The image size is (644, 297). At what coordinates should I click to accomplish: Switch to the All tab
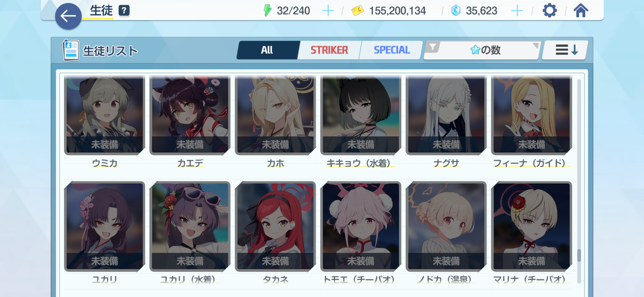click(x=267, y=50)
